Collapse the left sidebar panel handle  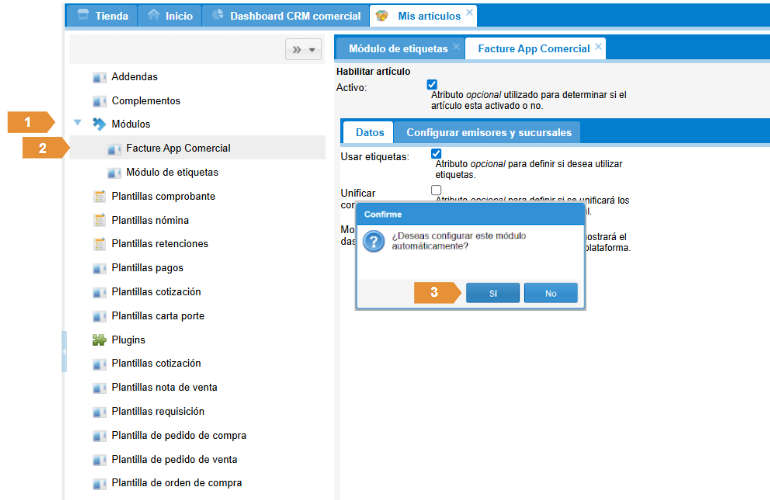tap(64, 352)
